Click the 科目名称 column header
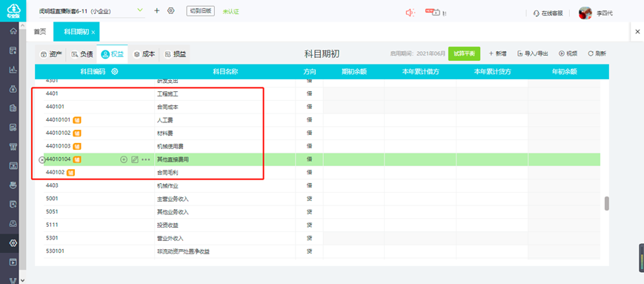 click(x=225, y=71)
